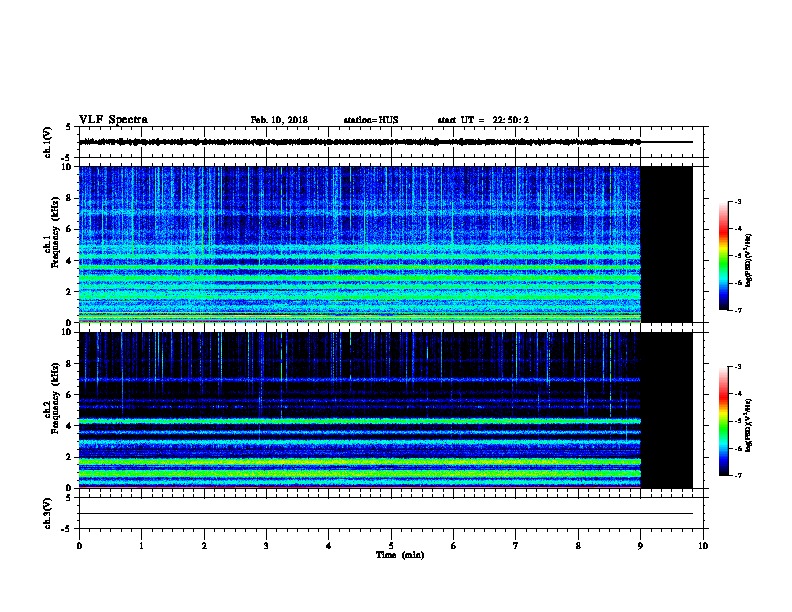This screenshot has height=612, width=792.
Task: Click the ch.1 spectrogram color bar
Action: 724,256
